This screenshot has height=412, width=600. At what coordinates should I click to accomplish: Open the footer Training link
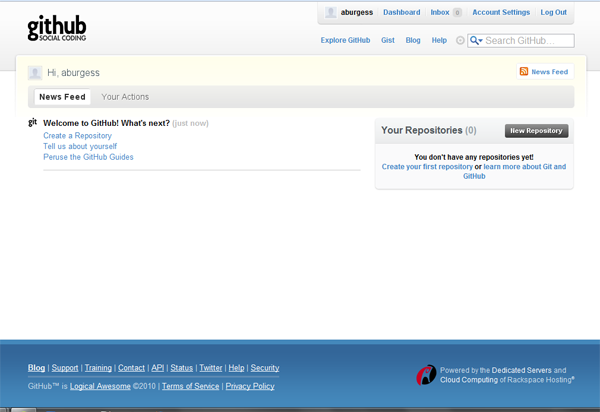coord(98,368)
